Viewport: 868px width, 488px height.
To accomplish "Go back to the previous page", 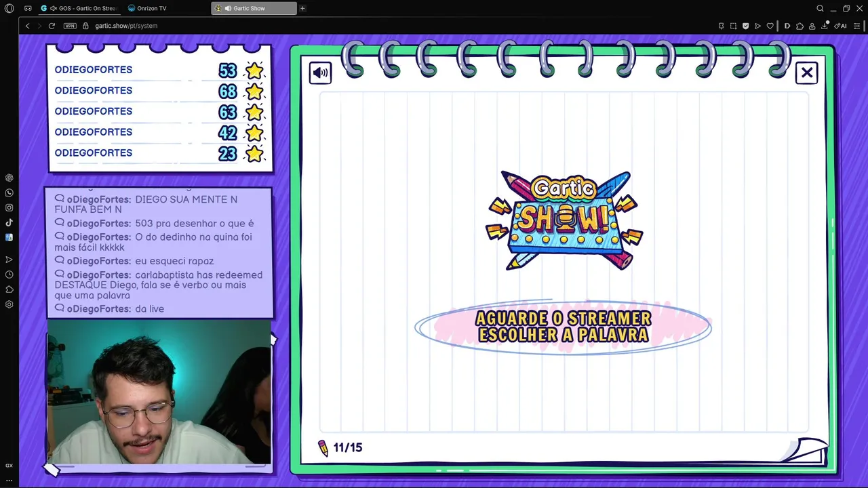I will point(27,26).
